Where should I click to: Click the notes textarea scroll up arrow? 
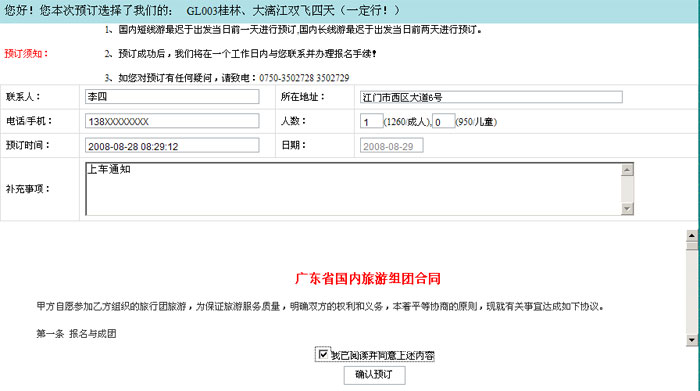tap(627, 170)
